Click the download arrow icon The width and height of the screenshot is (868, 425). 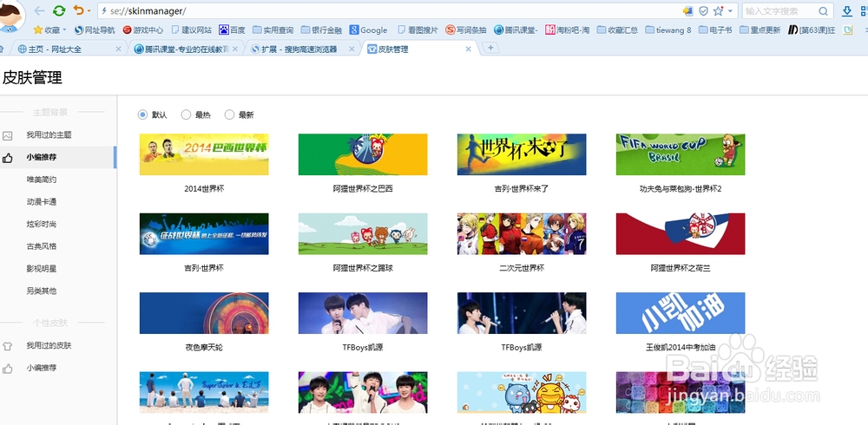coord(847,10)
